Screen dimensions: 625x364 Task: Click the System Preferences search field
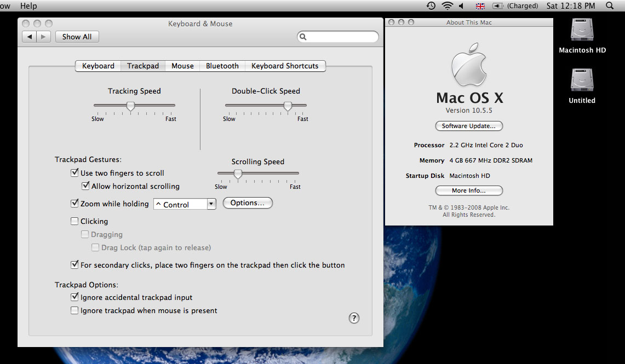coord(337,37)
